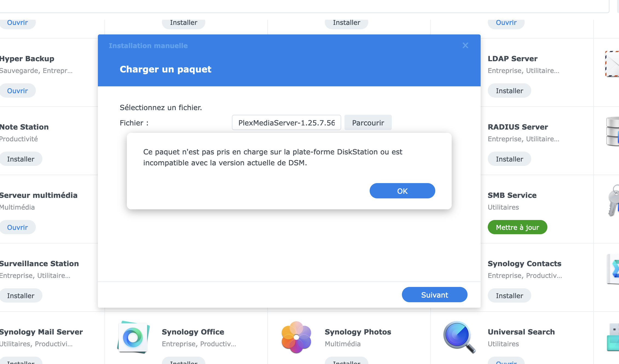The height and width of the screenshot is (364, 619).
Task: Click the database icon beside RADIUS Server
Action: tap(612, 131)
